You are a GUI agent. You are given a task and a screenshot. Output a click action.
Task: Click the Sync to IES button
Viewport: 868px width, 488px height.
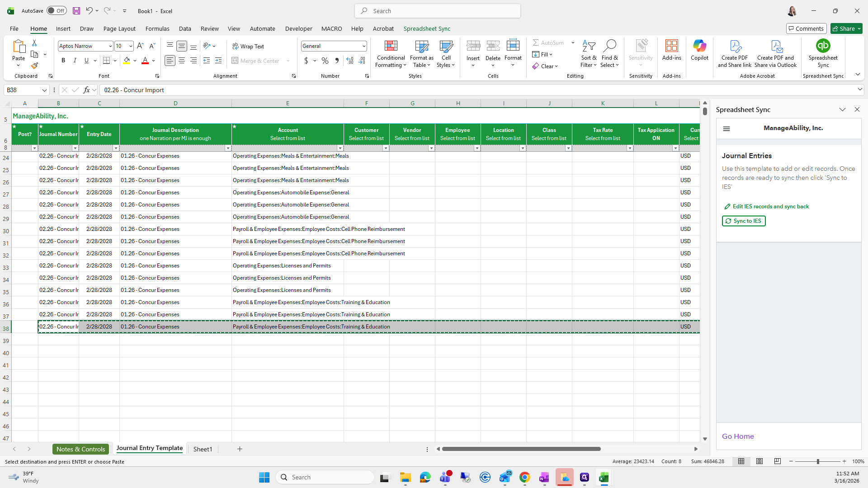pos(744,221)
